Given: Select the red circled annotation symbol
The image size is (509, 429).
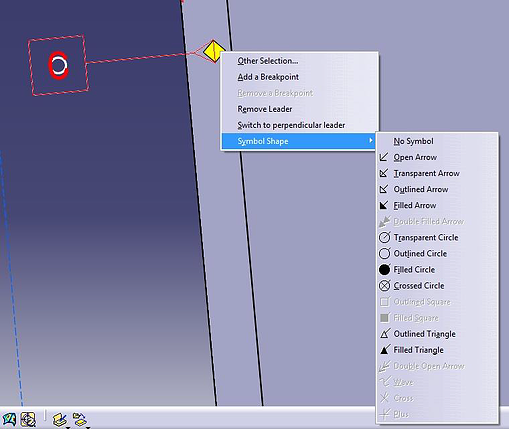Looking at the screenshot, I should tap(58, 65).
